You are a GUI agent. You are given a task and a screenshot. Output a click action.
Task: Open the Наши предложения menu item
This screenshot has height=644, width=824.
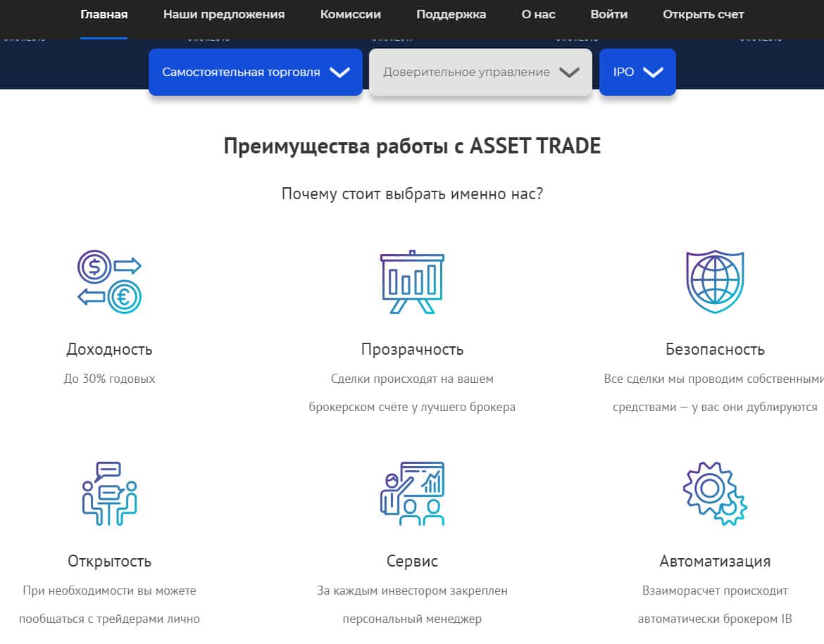(224, 15)
